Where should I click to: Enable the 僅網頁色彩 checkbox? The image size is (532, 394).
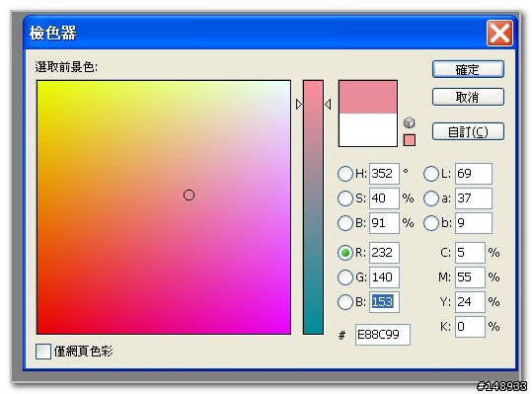[43, 352]
